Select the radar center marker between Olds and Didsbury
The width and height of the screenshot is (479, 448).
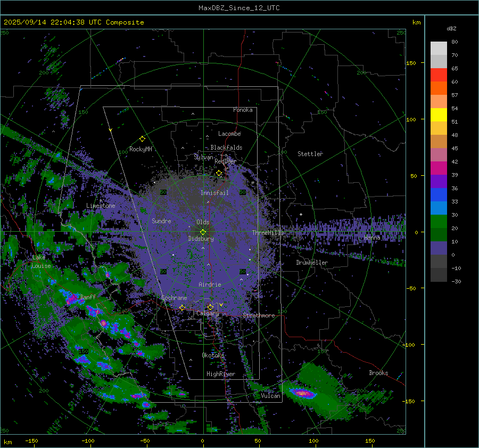pos(203,232)
